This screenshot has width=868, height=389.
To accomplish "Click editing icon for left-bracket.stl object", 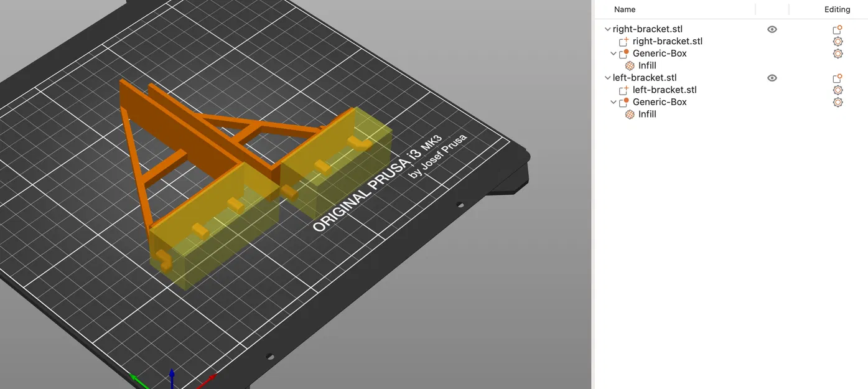I will click(838, 78).
